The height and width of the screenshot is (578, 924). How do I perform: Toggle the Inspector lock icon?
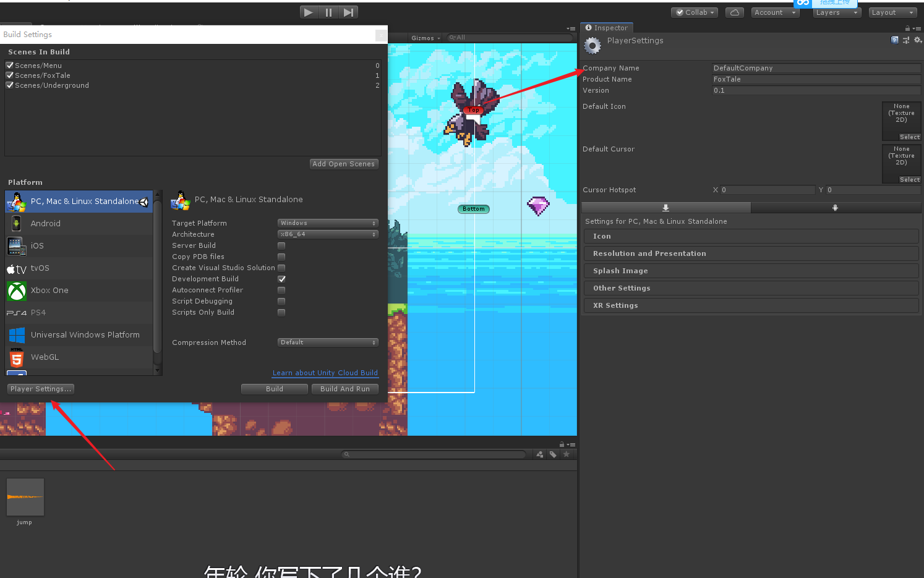click(907, 28)
